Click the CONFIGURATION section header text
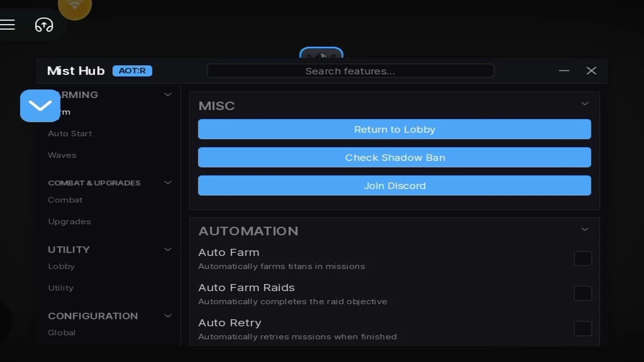 (93, 316)
